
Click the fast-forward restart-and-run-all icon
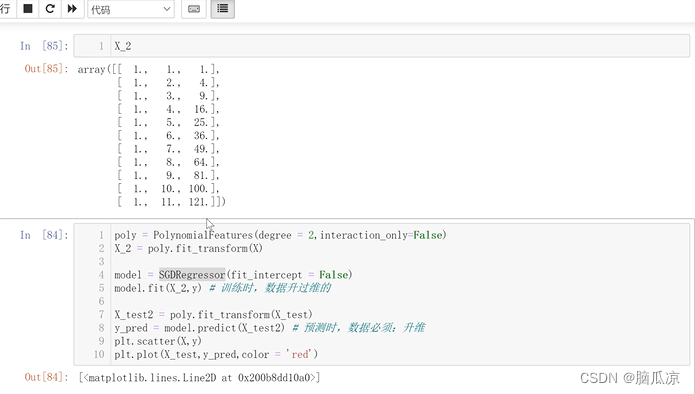click(x=72, y=8)
